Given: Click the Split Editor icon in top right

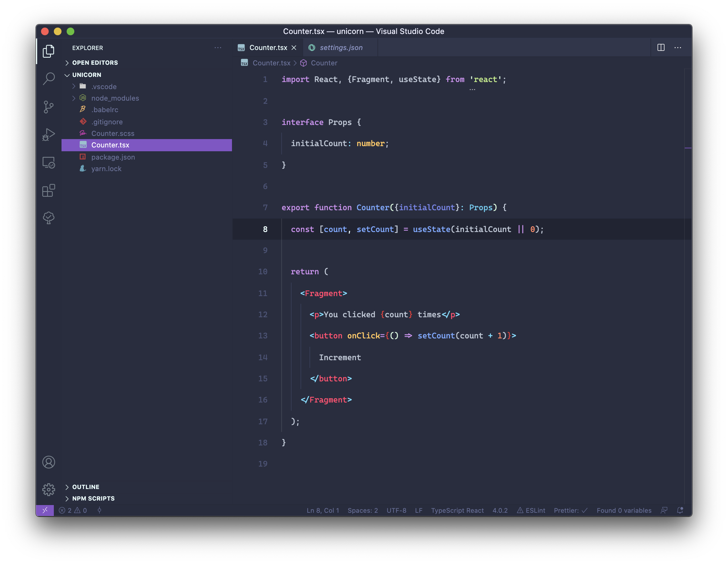Looking at the screenshot, I should click(x=661, y=47).
